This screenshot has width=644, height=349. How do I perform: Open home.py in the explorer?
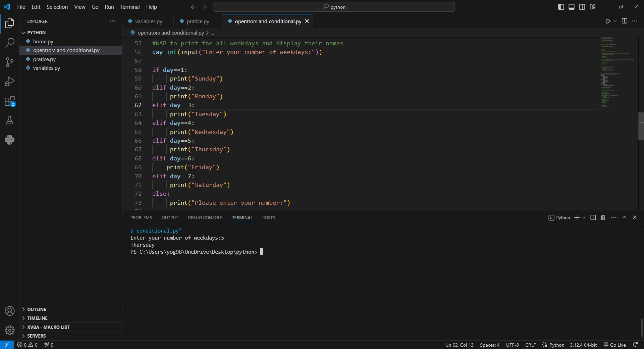[x=71, y=41]
